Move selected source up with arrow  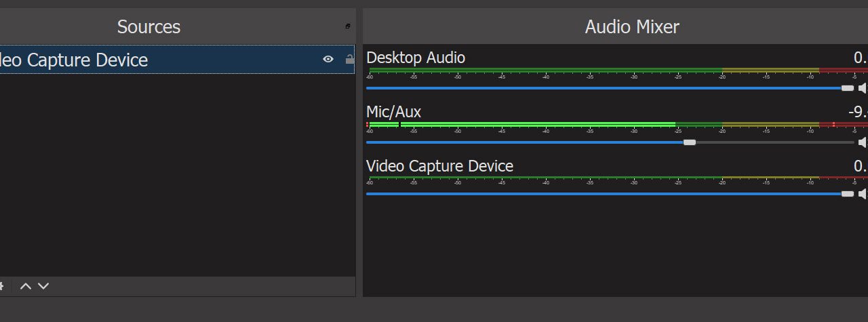[26, 286]
